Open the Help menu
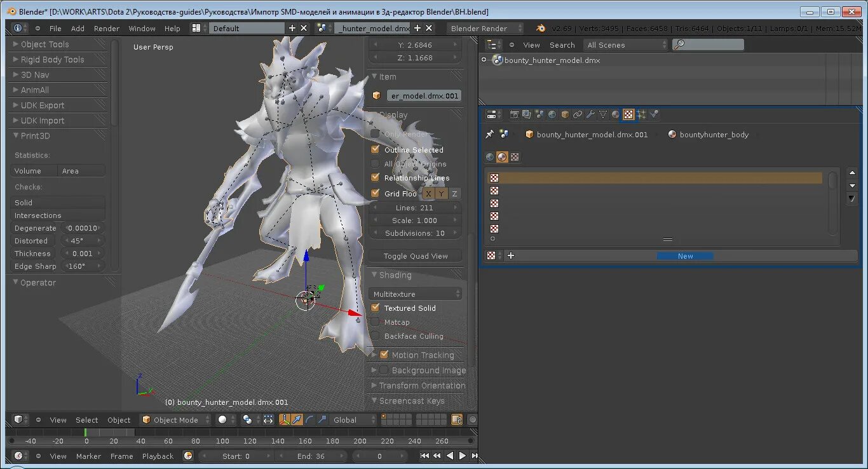The height and width of the screenshot is (469, 868). pos(172,28)
